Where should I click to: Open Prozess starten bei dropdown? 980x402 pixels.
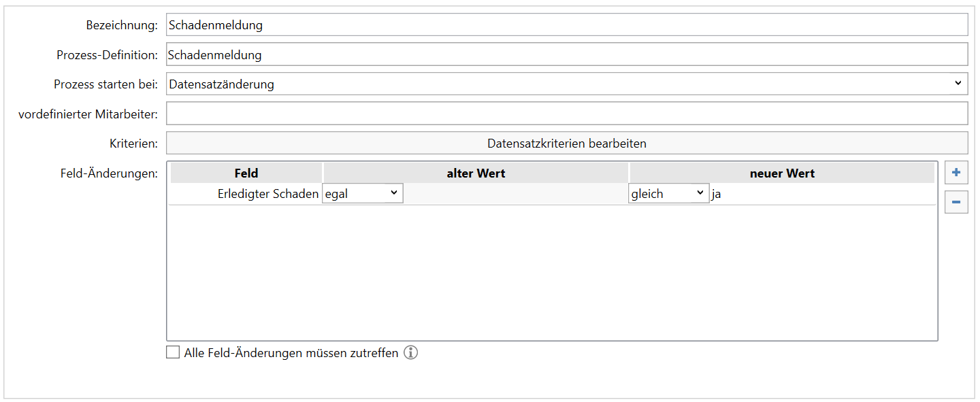567,84
